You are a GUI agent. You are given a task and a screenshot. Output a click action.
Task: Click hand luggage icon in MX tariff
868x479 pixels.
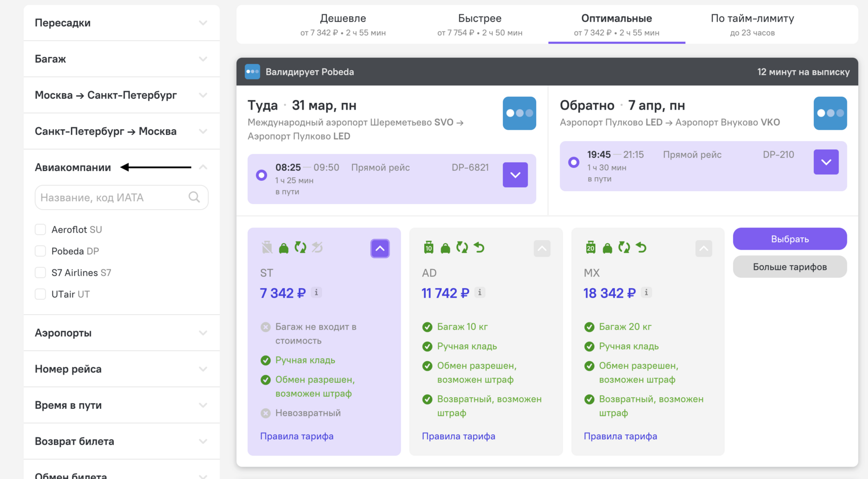pyautogui.click(x=608, y=248)
